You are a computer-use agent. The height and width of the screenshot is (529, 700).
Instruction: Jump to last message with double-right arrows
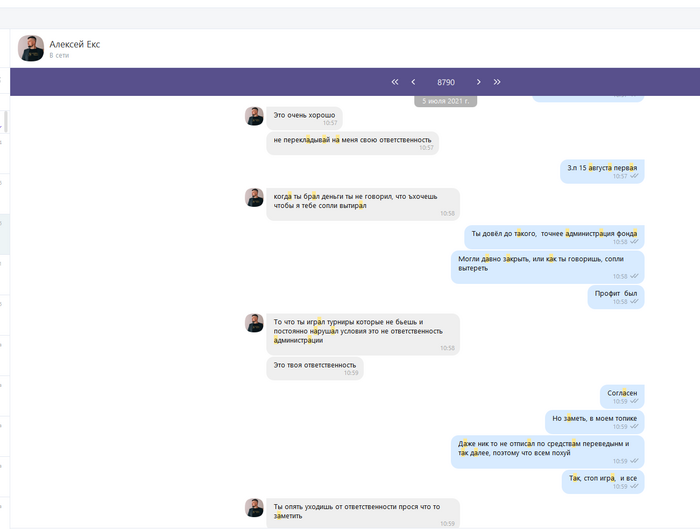(x=497, y=82)
